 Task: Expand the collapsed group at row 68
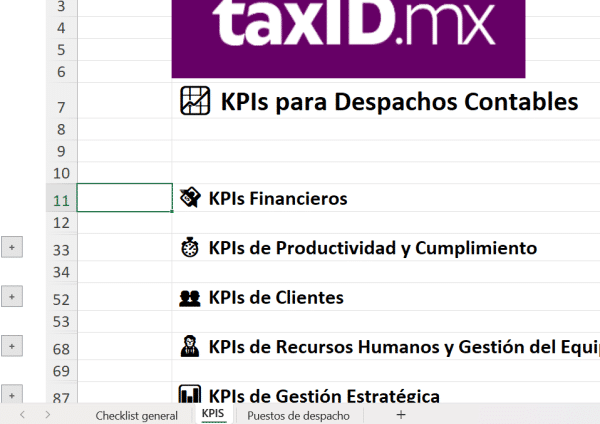coord(12,346)
